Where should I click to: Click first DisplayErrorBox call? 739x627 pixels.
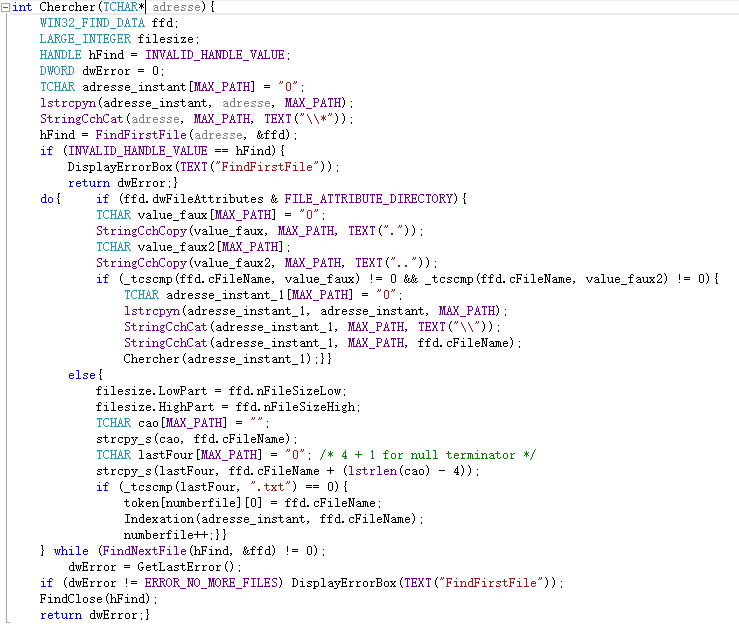(203, 167)
